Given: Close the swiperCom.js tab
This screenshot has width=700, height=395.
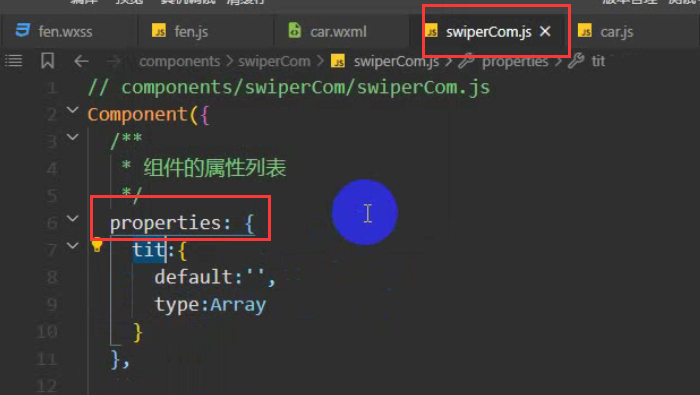Looking at the screenshot, I should (545, 31).
